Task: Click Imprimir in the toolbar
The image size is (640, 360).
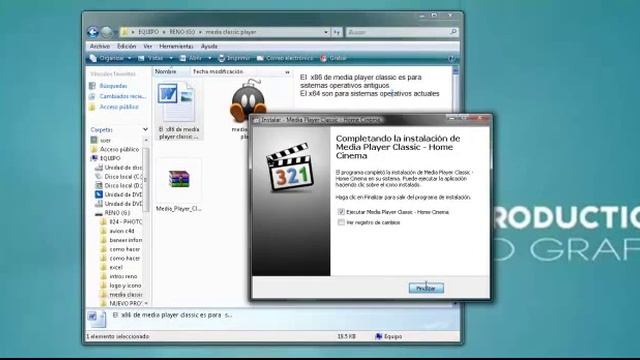Action: click(234, 58)
